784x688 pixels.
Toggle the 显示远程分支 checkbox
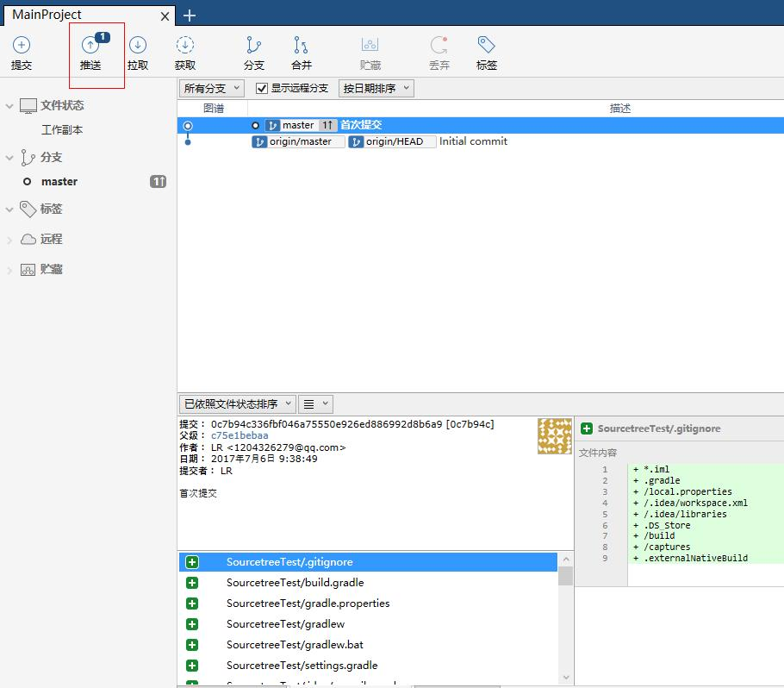(x=262, y=89)
